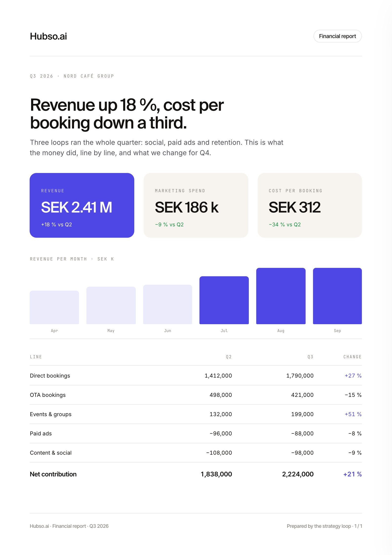Click the 'Prepared by the strategy loop · 1 / 1' footer
Screen dimensions: 392x555
[324, 526]
